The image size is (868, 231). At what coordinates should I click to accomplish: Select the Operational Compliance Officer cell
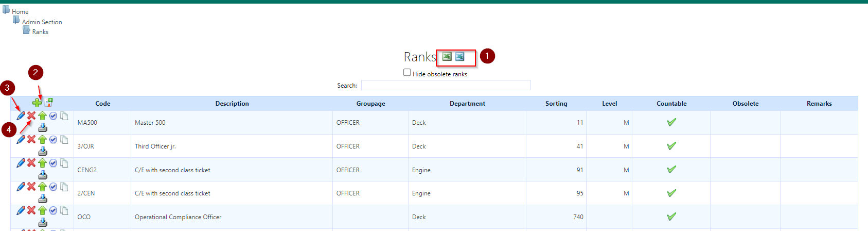click(x=232, y=217)
